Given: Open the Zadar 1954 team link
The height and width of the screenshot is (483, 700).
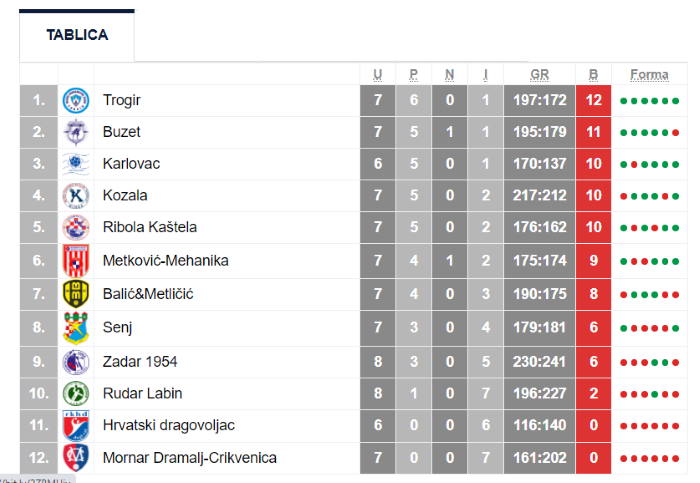Looking at the screenshot, I should (140, 362).
